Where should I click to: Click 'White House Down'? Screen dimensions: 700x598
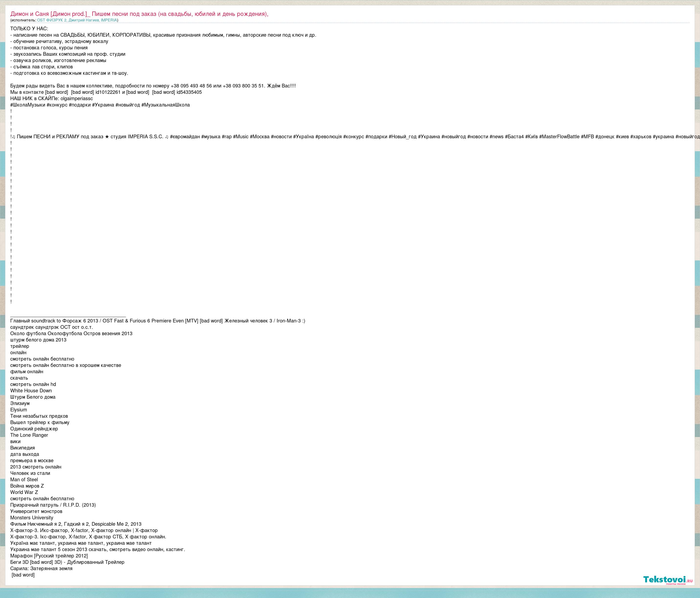31,391
